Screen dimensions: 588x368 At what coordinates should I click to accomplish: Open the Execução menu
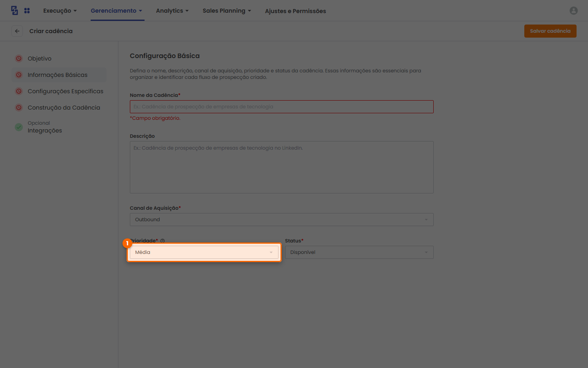click(60, 11)
